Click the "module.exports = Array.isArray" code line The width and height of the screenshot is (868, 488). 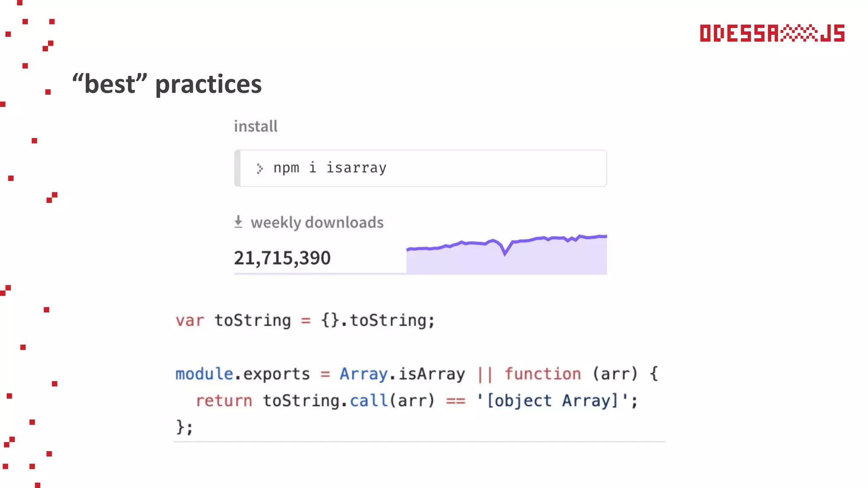point(417,374)
